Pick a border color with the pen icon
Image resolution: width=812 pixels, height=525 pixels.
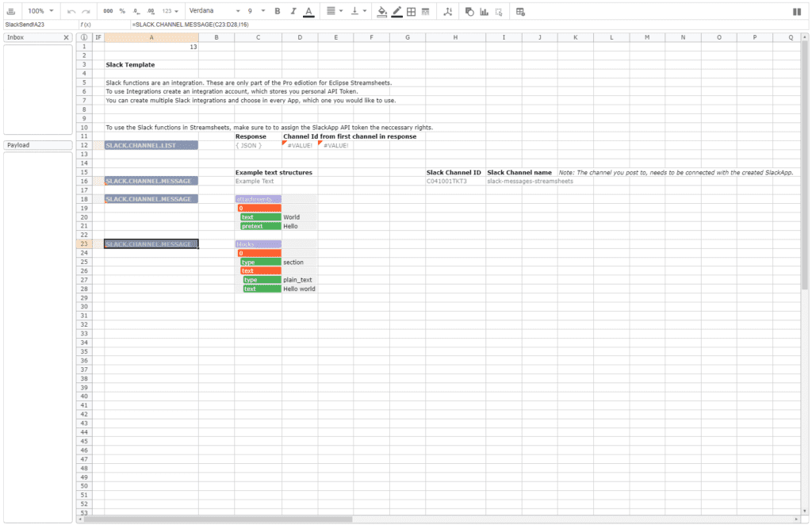click(396, 11)
